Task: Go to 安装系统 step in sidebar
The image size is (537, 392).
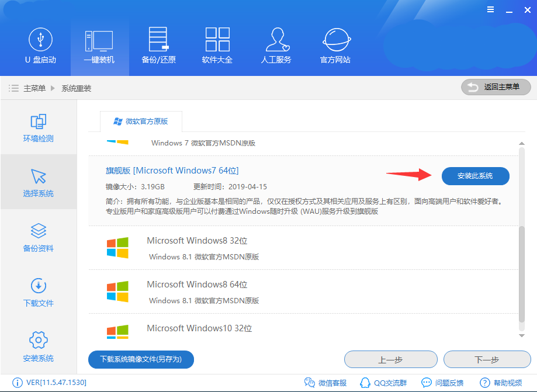Action: (x=39, y=346)
